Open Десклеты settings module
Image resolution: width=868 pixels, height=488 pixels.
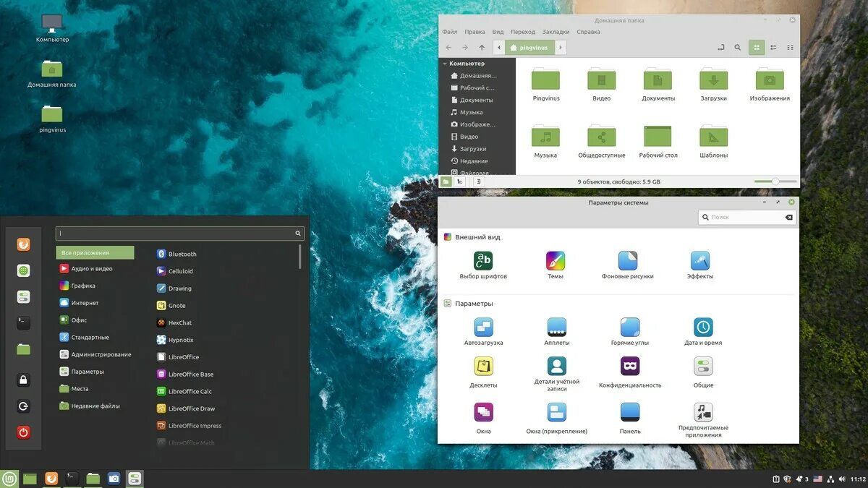(483, 373)
